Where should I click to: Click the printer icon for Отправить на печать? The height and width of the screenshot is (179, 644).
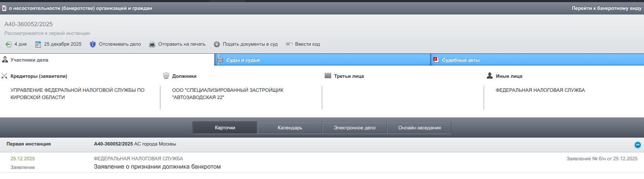pyautogui.click(x=152, y=44)
